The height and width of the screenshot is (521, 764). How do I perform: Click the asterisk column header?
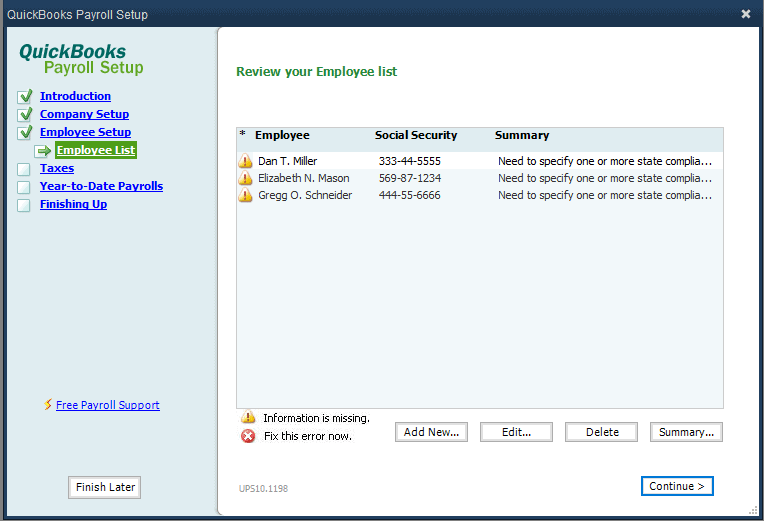tap(243, 134)
